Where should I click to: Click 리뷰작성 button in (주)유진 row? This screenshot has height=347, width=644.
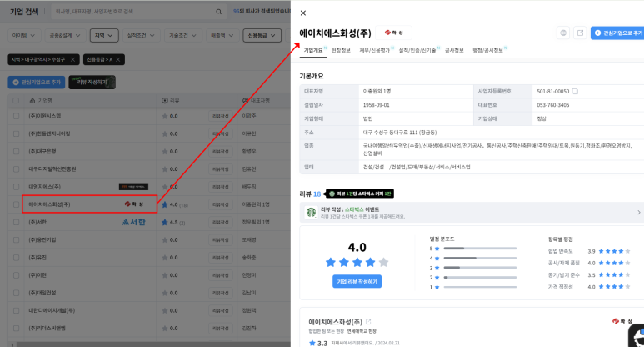coord(221,258)
